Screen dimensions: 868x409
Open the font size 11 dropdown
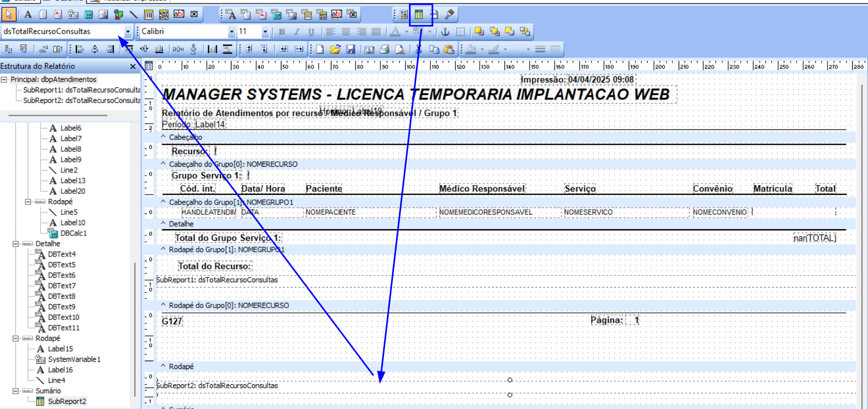click(x=265, y=32)
